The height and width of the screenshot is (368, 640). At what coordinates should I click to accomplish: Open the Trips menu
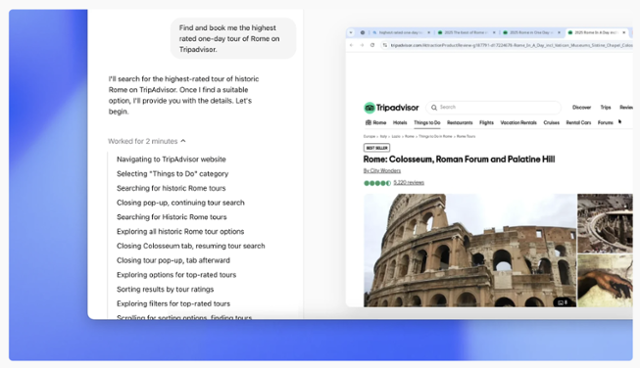pyautogui.click(x=606, y=107)
